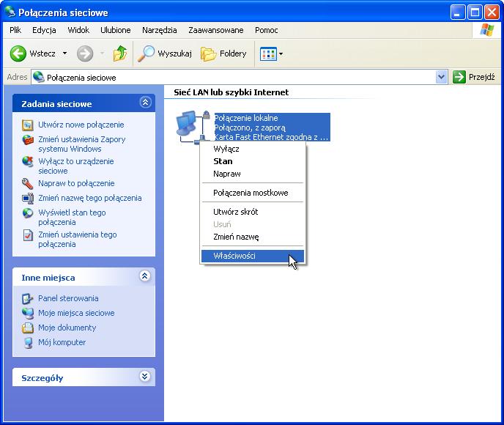Click the address bar globe icon
Image resolution: width=504 pixels, height=425 pixels.
coord(39,77)
